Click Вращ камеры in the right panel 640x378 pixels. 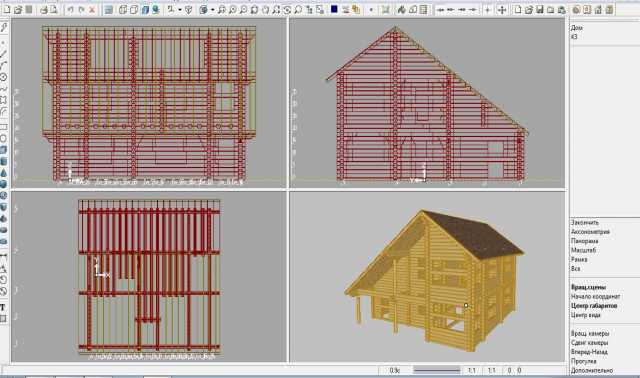point(590,334)
